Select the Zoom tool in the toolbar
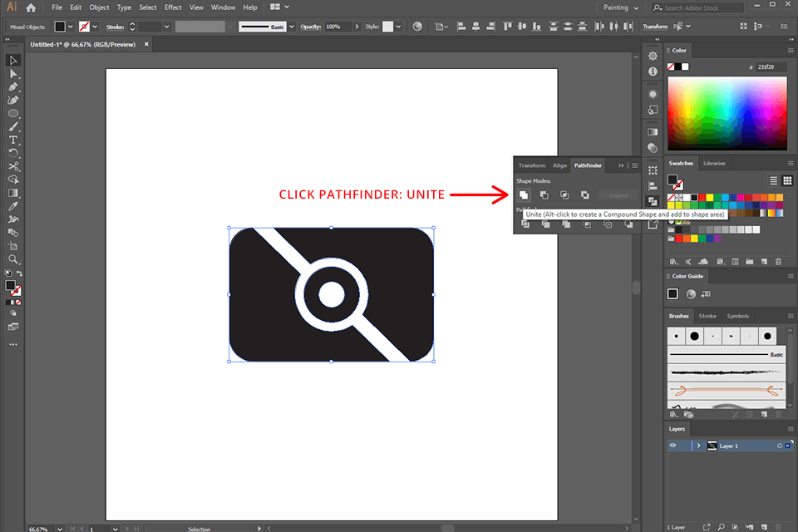Image resolution: width=798 pixels, height=532 pixels. pyautogui.click(x=13, y=259)
